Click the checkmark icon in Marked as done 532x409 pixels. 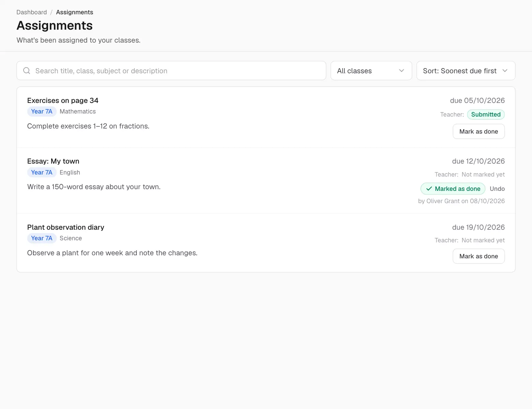tap(429, 189)
